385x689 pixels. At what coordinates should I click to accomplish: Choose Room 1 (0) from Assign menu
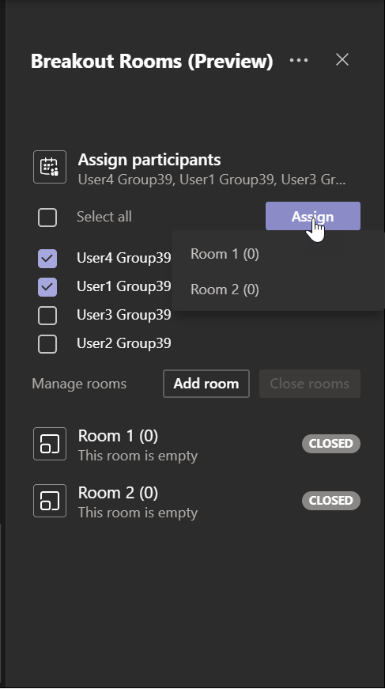[225, 254]
